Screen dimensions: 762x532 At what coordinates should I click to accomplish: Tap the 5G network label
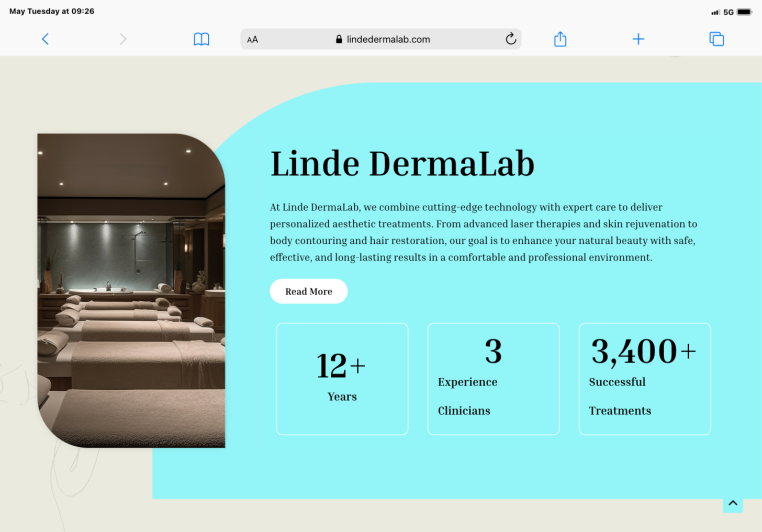(728, 12)
